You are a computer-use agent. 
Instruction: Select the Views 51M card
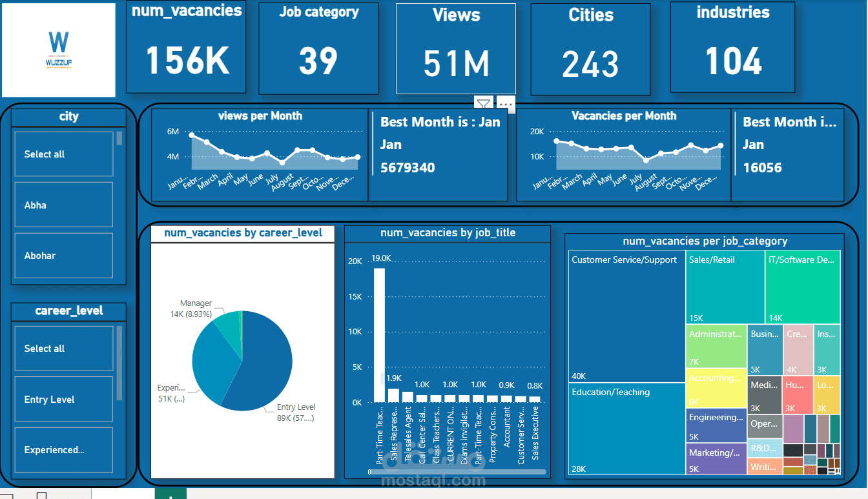point(456,48)
